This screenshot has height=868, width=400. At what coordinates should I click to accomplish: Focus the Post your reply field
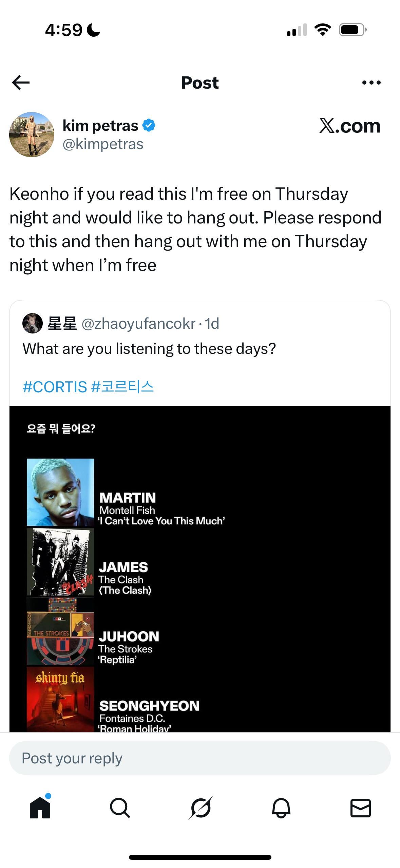tap(200, 758)
